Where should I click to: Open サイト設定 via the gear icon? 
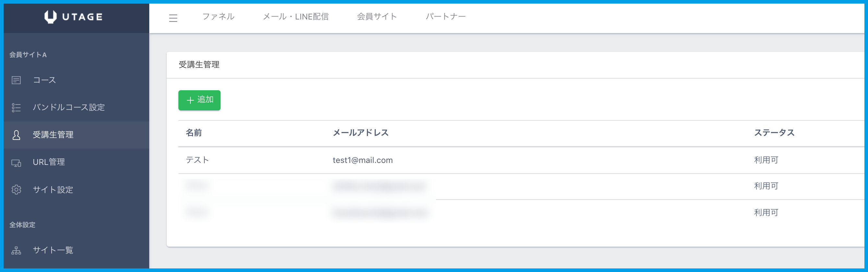(16, 190)
